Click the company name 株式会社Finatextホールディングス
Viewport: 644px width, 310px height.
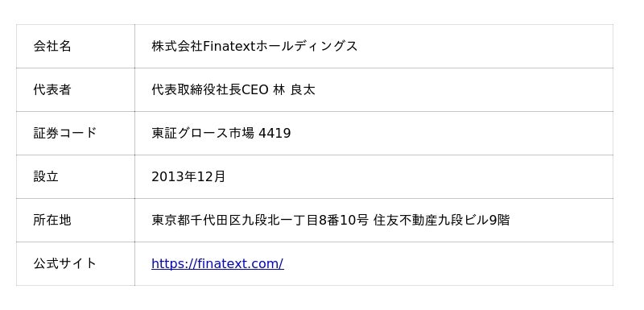(254, 47)
